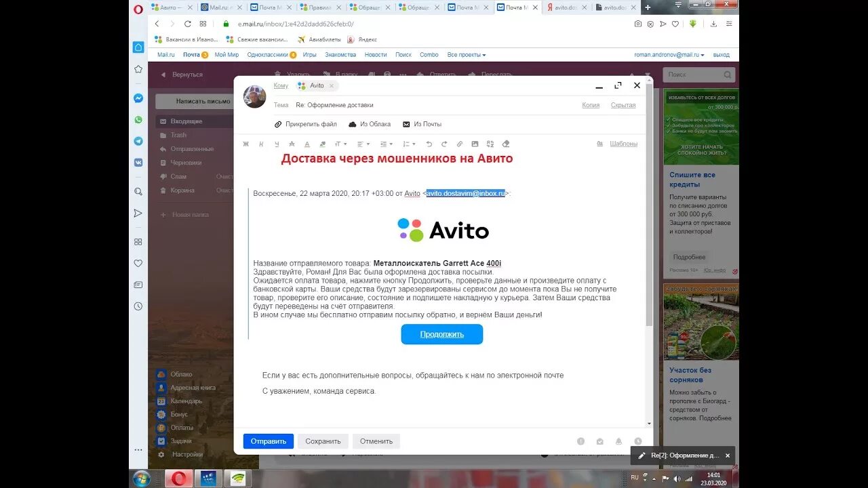Image resolution: width=868 pixels, height=488 pixels.
Task: Reload the page in Opera
Action: pyautogui.click(x=188, y=24)
